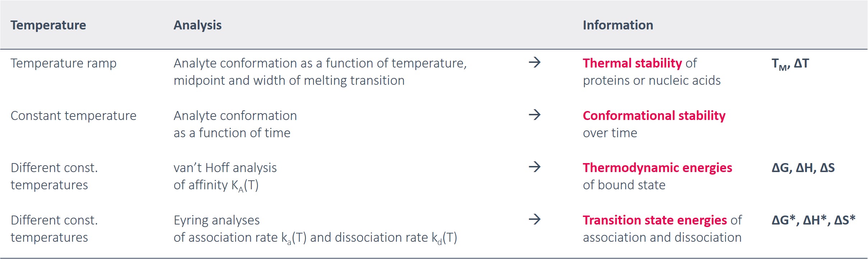This screenshot has width=868, height=259.
Task: Select the Temperature ramp row label
Action: click(x=63, y=63)
